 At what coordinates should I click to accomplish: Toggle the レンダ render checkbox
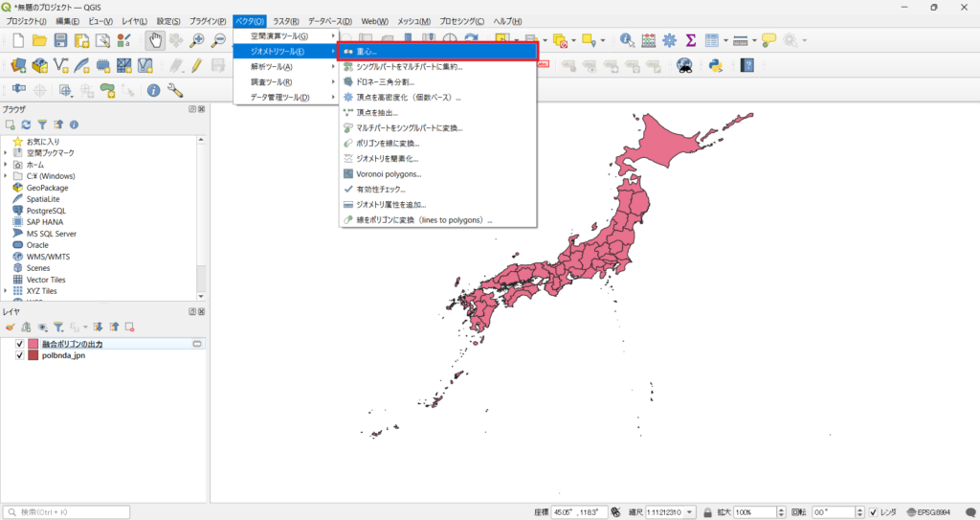873,512
